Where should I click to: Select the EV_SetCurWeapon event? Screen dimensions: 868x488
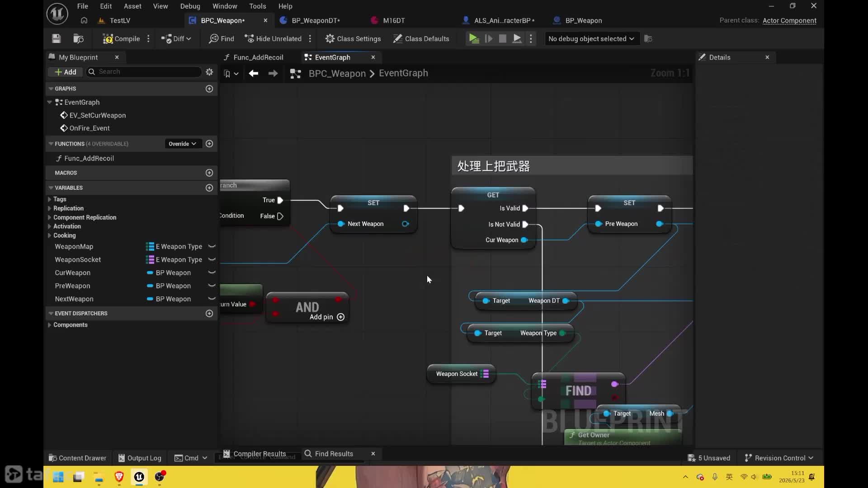[x=98, y=115]
